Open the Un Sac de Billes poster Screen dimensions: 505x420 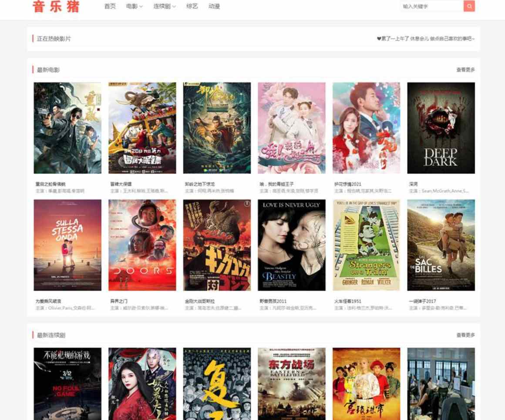point(441,245)
